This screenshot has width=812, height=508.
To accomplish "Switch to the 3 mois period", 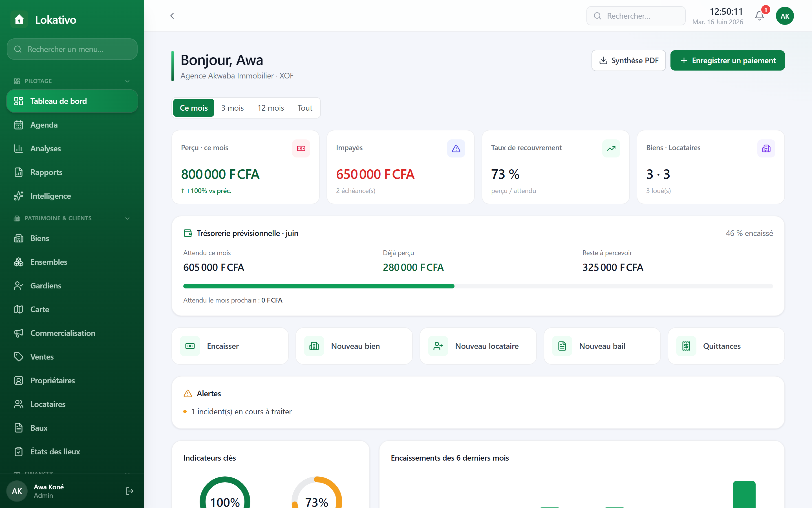I will [232, 108].
